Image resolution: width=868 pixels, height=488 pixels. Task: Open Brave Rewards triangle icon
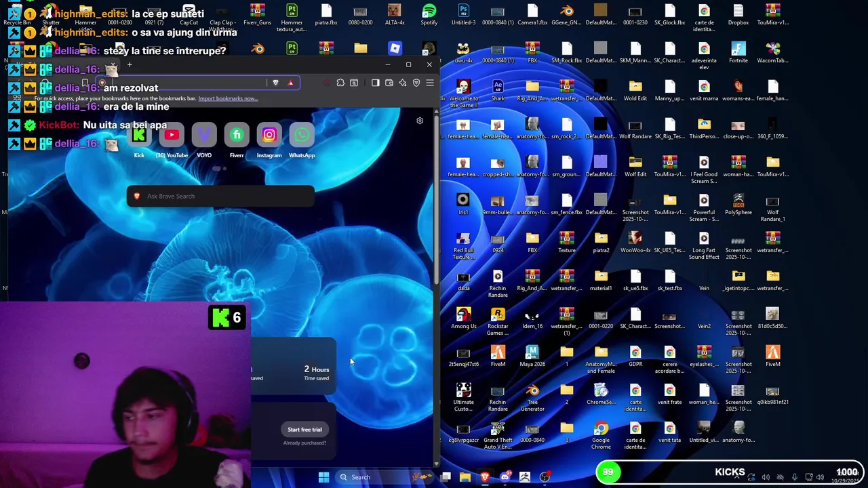coord(290,83)
